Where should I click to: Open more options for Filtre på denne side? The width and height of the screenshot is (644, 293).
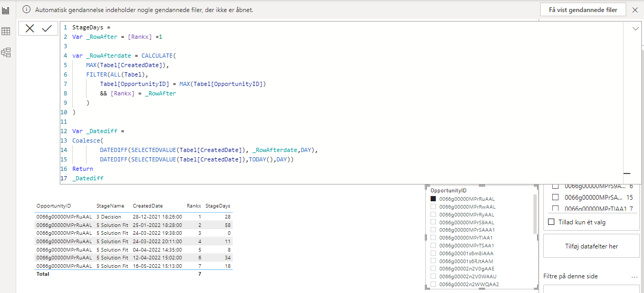[x=635, y=276]
